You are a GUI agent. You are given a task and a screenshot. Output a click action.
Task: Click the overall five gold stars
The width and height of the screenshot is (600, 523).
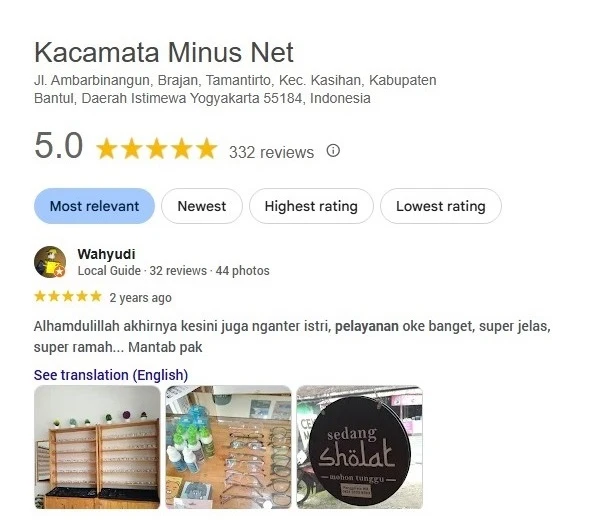click(157, 149)
